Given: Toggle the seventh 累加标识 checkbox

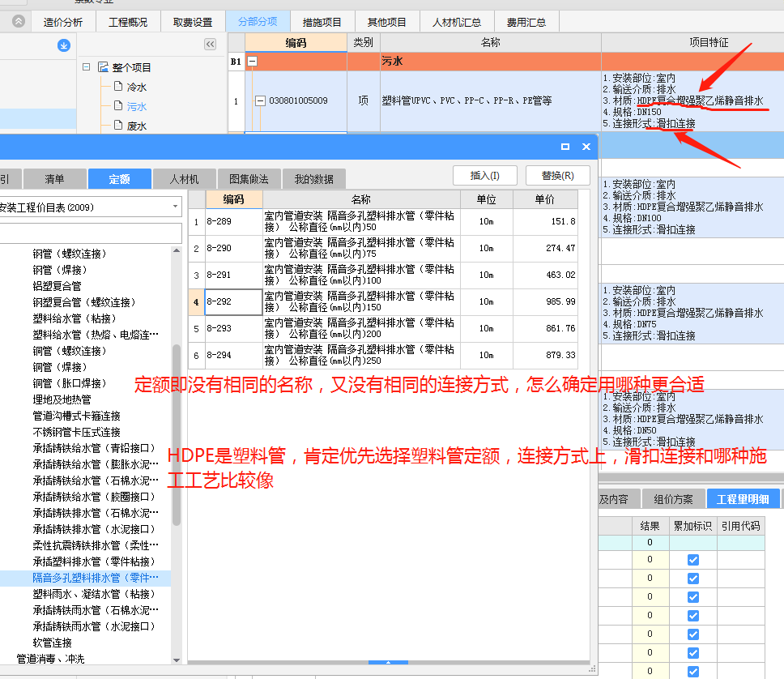Looking at the screenshot, I should 693,672.
